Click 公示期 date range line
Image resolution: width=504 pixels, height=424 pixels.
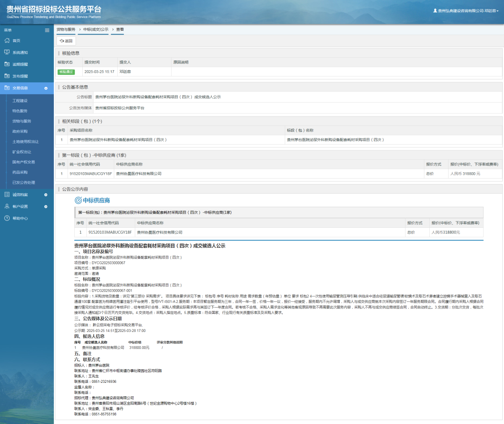pos(110,331)
